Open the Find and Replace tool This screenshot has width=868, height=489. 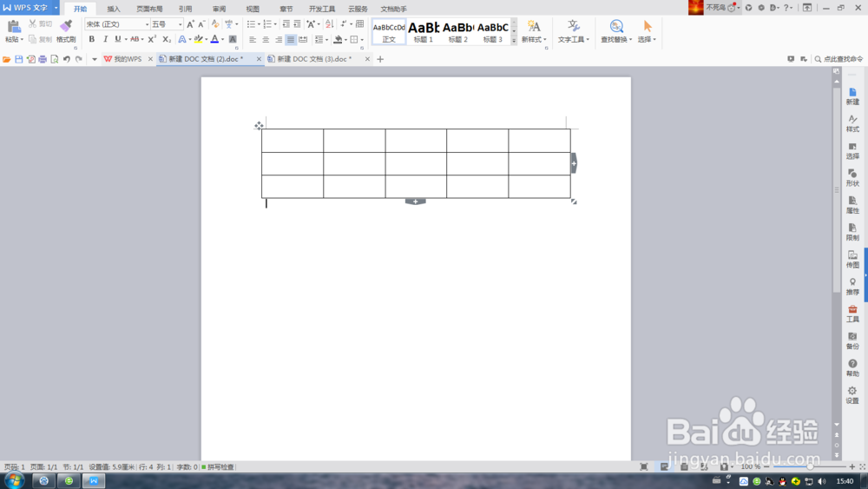tap(616, 31)
